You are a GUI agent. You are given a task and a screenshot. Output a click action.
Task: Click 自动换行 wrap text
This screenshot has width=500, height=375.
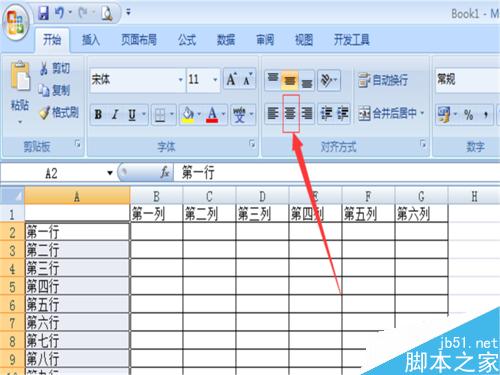point(383,80)
